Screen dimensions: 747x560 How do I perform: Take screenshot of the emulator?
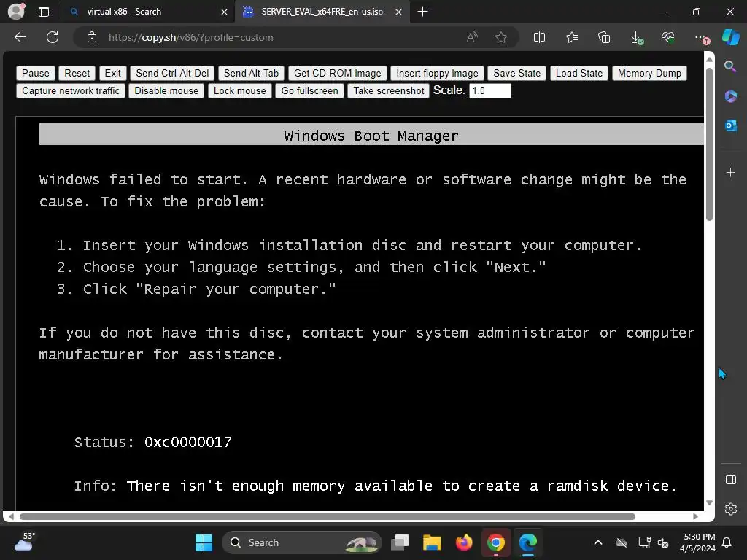388,90
